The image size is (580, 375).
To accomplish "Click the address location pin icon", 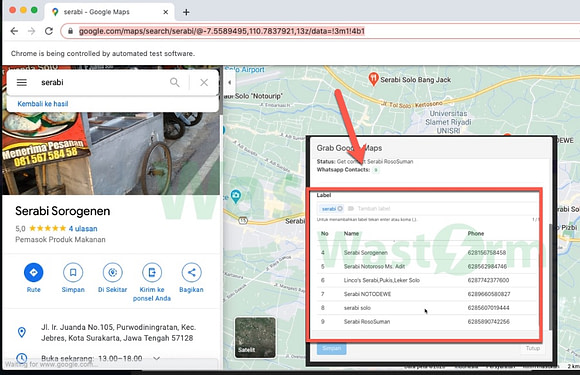I will (x=22, y=332).
